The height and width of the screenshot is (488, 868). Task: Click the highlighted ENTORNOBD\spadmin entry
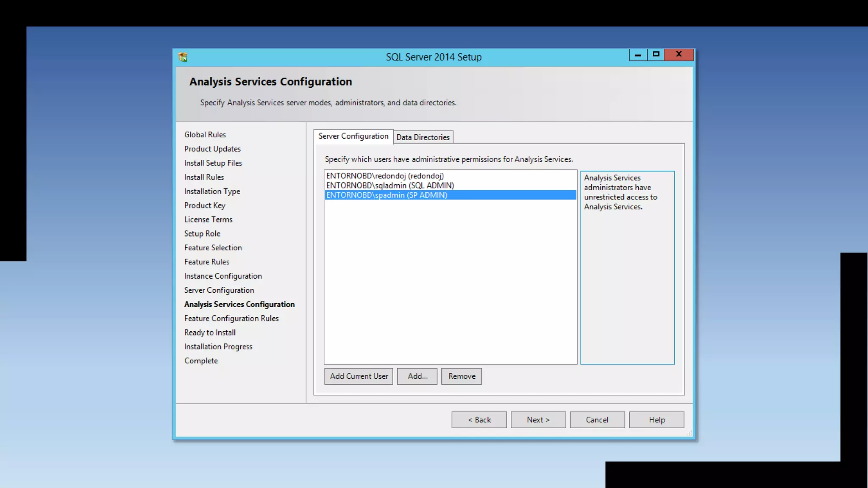pyautogui.click(x=387, y=195)
